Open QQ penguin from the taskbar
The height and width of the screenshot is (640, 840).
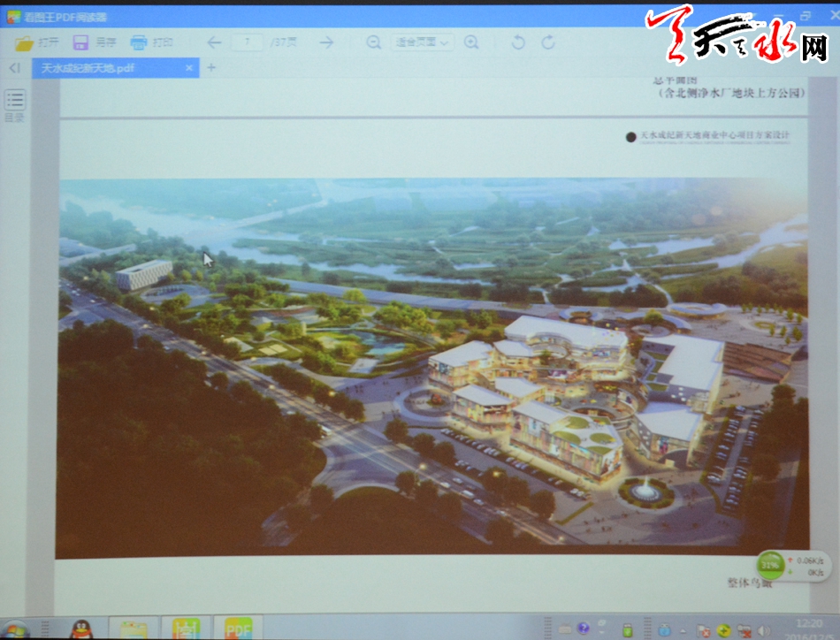(x=81, y=629)
